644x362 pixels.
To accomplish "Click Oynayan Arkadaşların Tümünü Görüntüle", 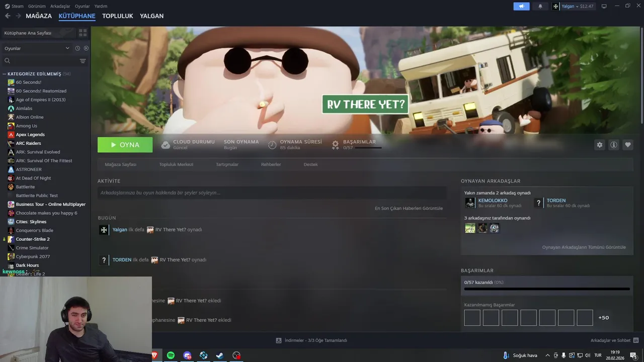I will (x=584, y=247).
